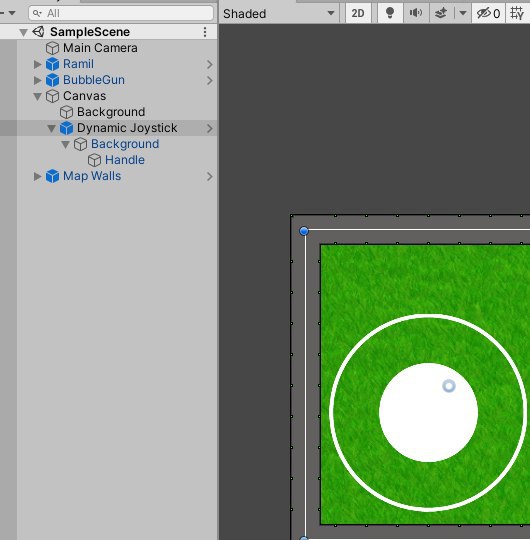Toggle scene effects layers button

pos(441,13)
